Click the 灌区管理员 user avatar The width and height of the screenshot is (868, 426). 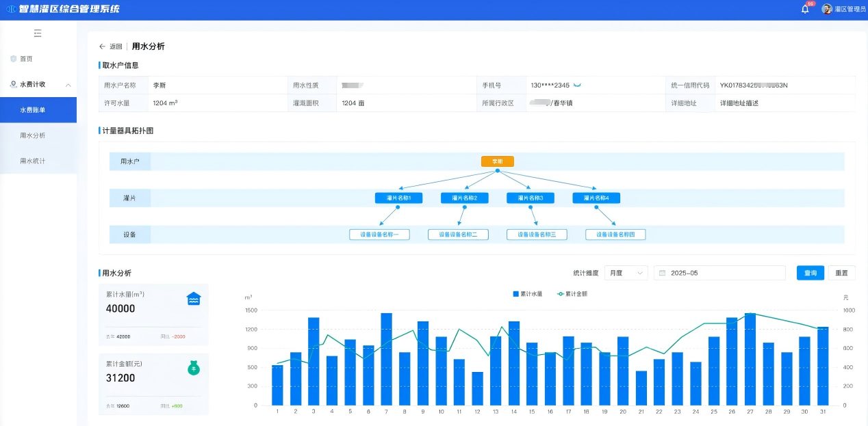[827, 9]
